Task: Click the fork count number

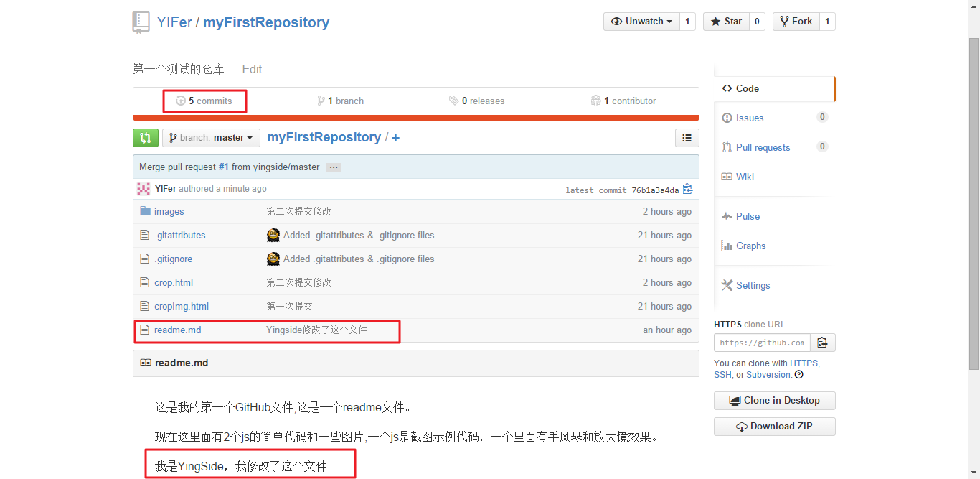Action: (827, 22)
